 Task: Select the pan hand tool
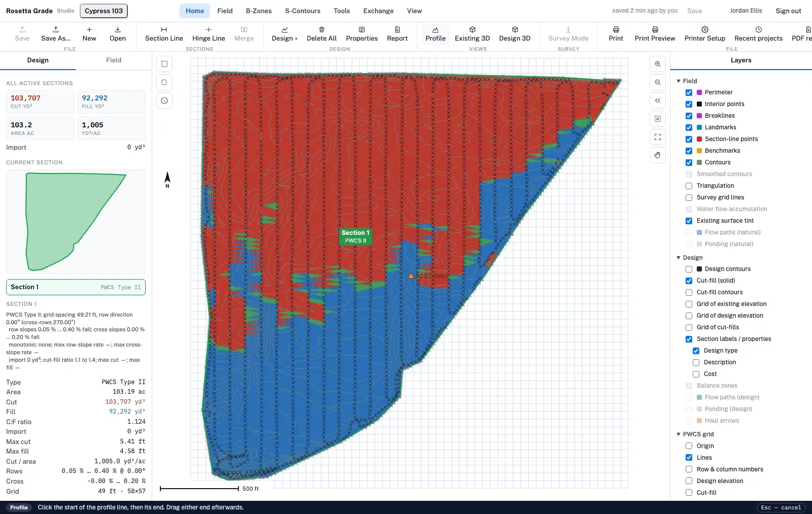coord(658,155)
